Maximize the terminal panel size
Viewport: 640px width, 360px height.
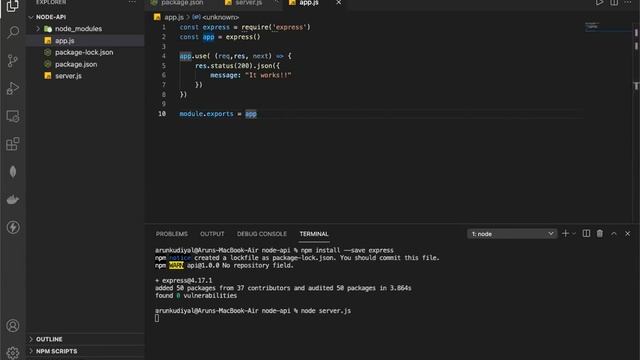tap(614, 233)
